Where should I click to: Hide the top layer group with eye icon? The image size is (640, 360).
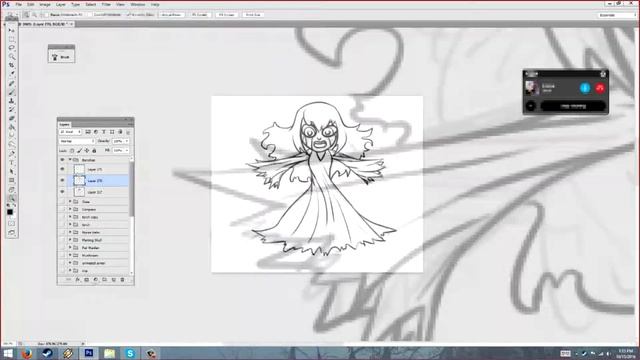point(62,160)
